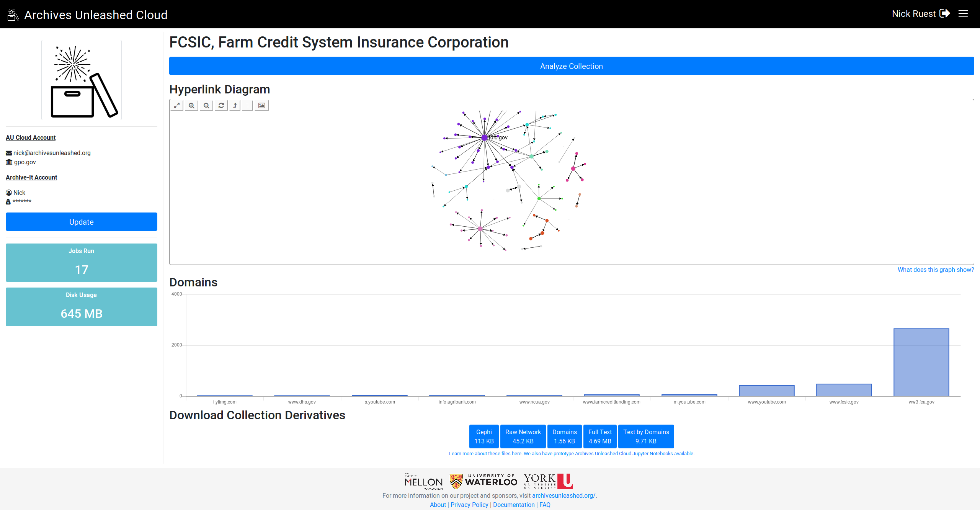
Task: Download the Text by Domains 9.71 KB file
Action: [x=646, y=436]
